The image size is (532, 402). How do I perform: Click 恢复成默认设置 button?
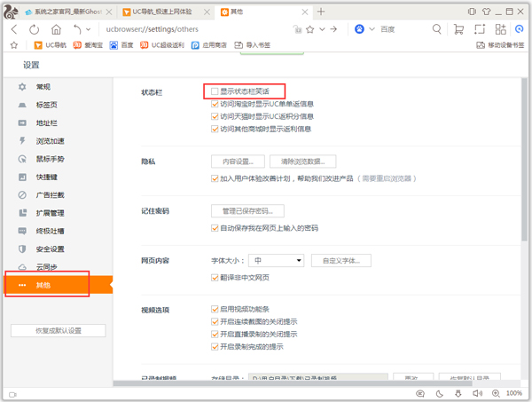pos(58,331)
